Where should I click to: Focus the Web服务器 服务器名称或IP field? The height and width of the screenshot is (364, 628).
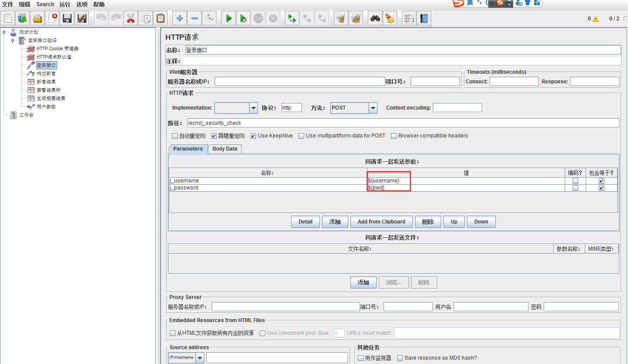click(x=300, y=82)
